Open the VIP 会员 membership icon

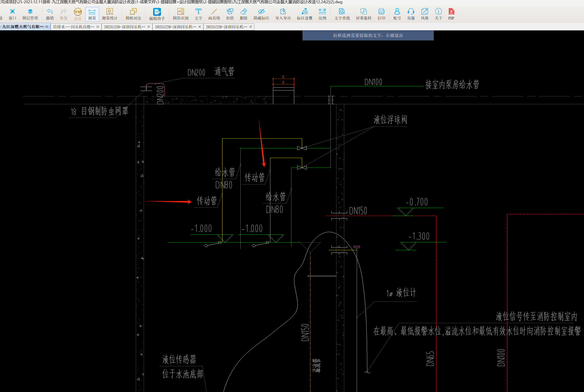tap(78, 14)
